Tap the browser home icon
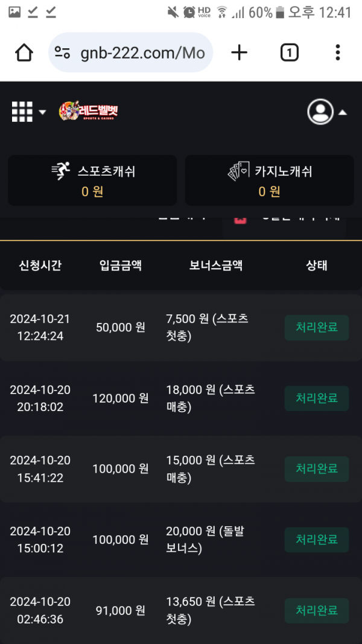 24,53
